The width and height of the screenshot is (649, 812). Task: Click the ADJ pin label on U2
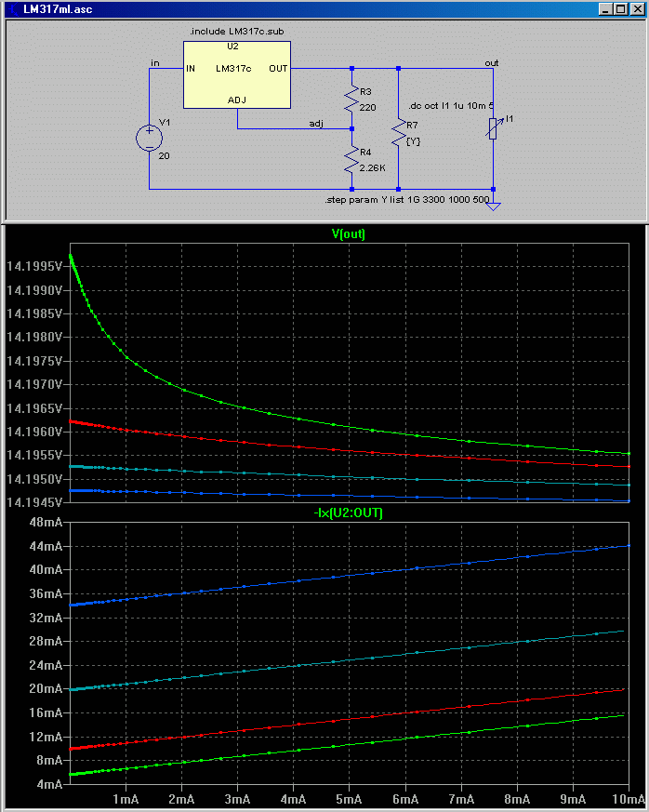(237, 100)
